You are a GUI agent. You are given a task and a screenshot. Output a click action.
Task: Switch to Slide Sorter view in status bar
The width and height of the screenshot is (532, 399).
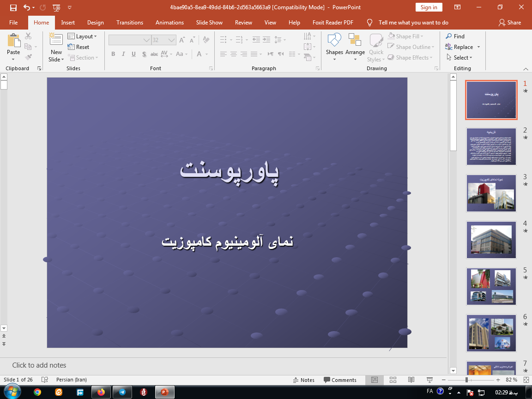click(393, 380)
